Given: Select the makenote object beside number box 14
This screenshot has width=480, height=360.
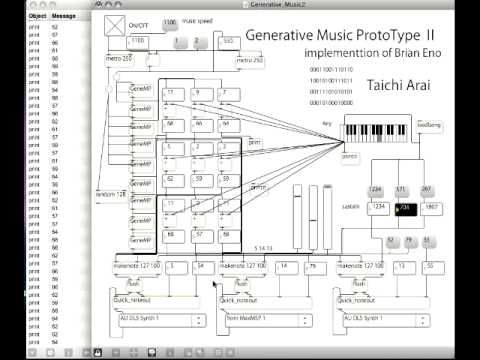Looking at the screenshot, I should [243, 268].
